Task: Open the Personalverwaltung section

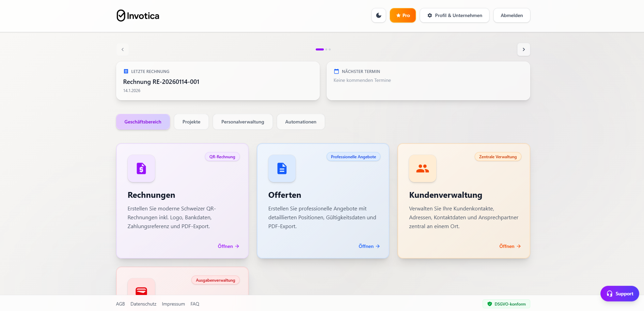Action: (x=242, y=122)
